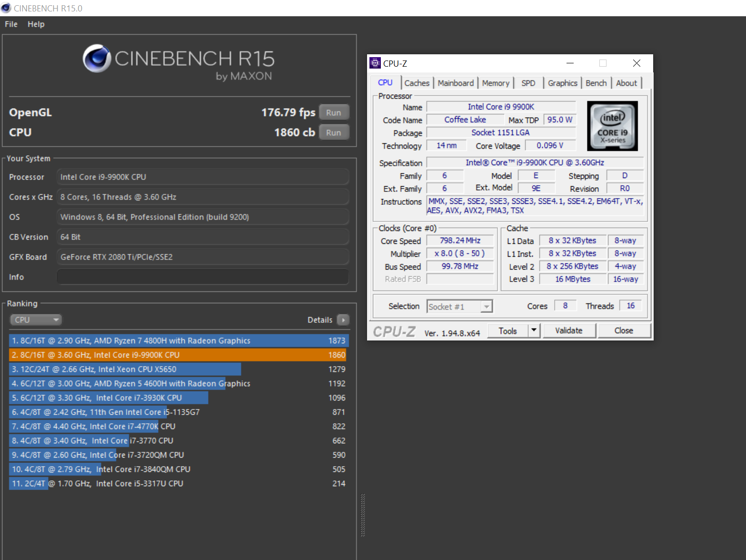Select ranking row 11th Gen Intel Core i5-1135G7
The width and height of the screenshot is (746, 560).
pyautogui.click(x=179, y=412)
